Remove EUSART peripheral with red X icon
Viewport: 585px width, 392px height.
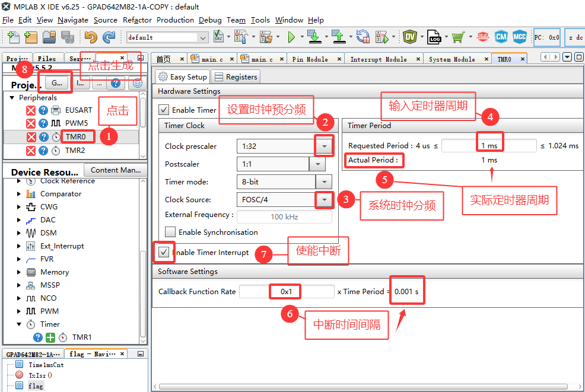point(31,110)
